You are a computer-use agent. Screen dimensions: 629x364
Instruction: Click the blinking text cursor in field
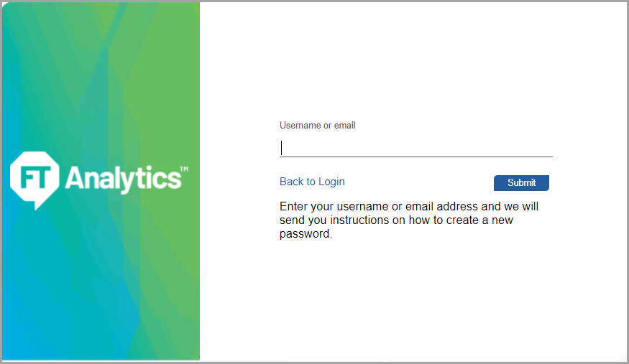click(x=282, y=148)
